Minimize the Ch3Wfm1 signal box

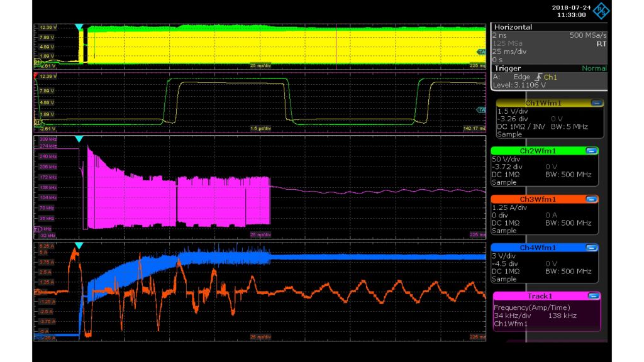coord(591,199)
